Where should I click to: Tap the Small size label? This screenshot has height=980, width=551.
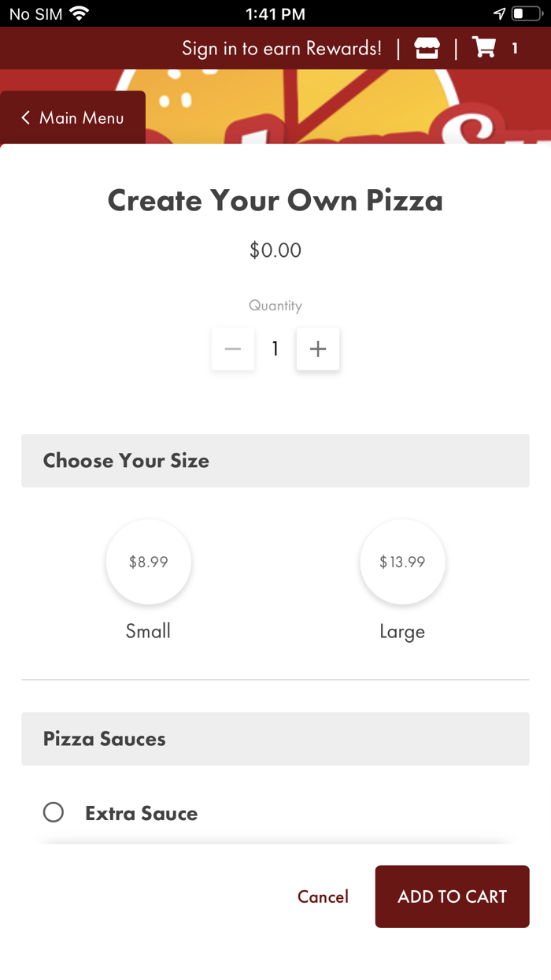(148, 631)
